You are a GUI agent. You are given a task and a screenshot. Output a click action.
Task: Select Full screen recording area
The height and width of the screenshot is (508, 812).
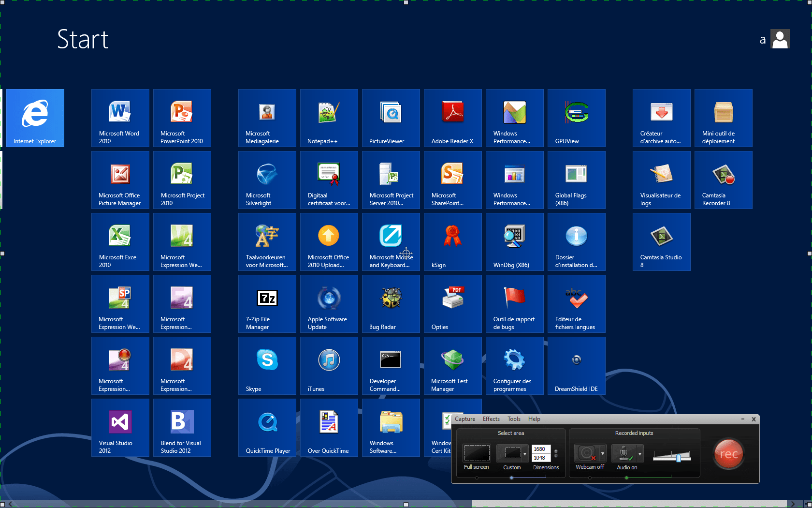(477, 453)
